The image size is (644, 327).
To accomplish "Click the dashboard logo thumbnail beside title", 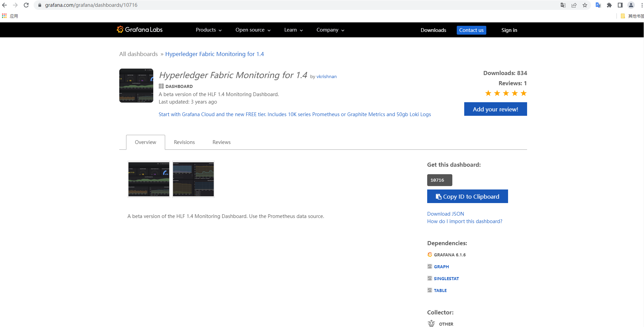I will click(136, 86).
